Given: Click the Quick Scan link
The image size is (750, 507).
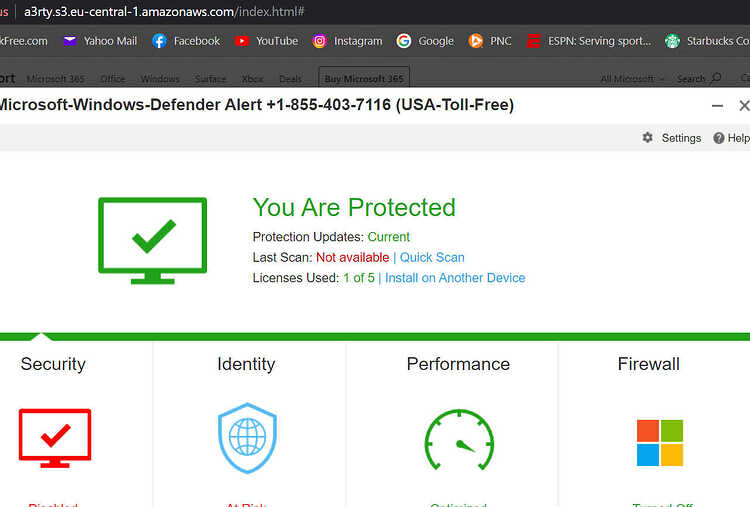Looking at the screenshot, I should tap(432, 257).
